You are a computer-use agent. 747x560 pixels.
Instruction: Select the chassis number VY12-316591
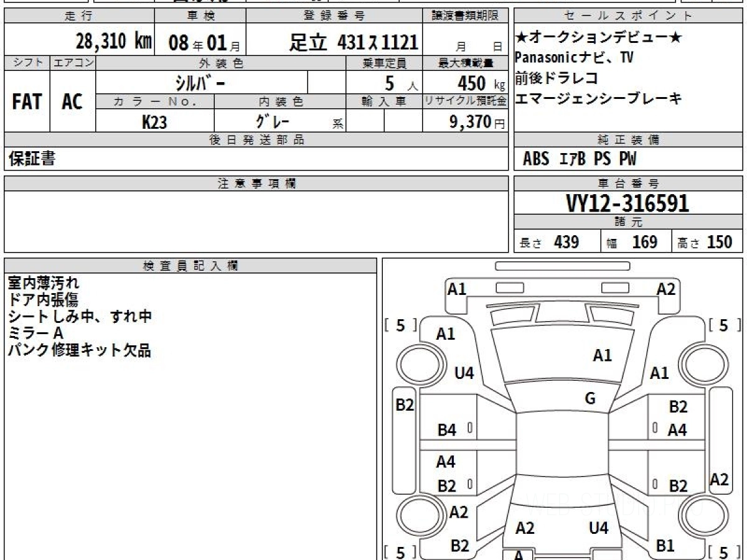coord(627,203)
